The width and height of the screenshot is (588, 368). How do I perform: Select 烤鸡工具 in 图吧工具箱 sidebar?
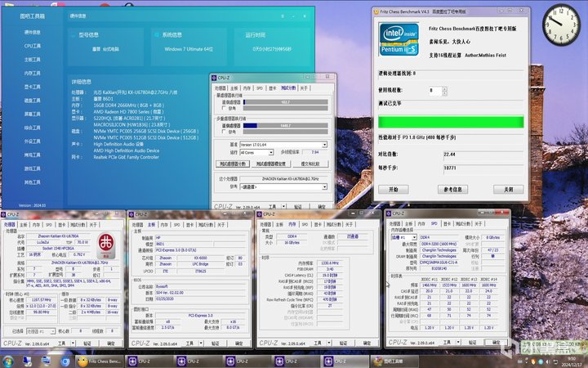point(32,155)
